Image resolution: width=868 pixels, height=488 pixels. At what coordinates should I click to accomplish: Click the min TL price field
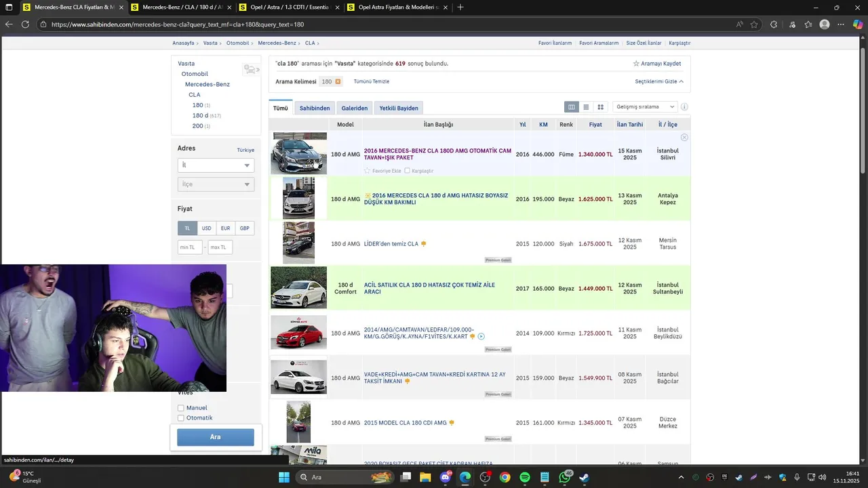(x=190, y=247)
